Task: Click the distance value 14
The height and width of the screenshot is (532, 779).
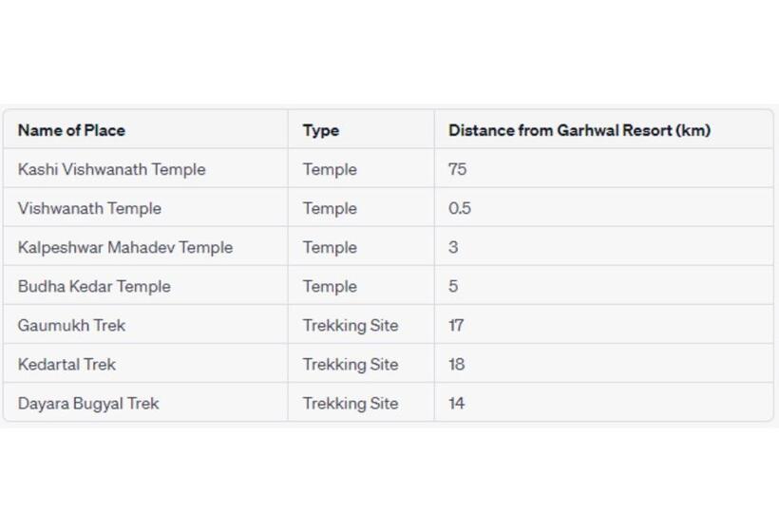Action: [457, 403]
